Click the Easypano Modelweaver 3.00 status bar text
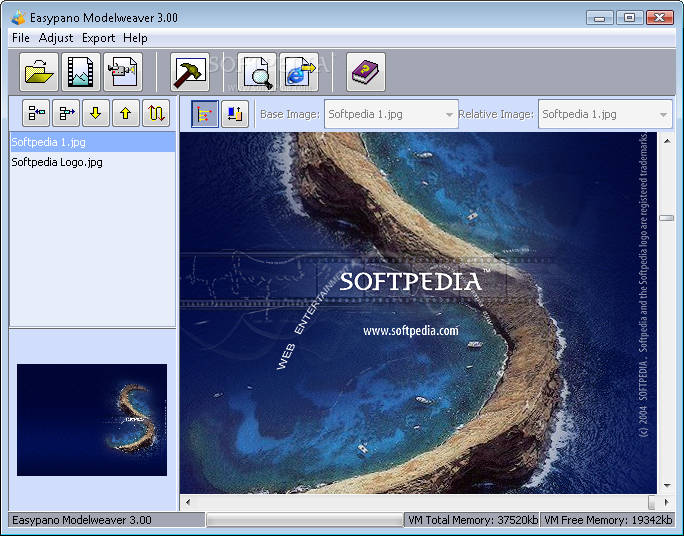This screenshot has height=536, width=684. pyautogui.click(x=82, y=520)
